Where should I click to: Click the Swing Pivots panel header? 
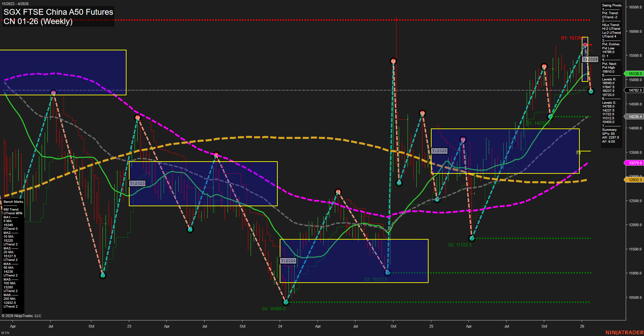pos(612,5)
